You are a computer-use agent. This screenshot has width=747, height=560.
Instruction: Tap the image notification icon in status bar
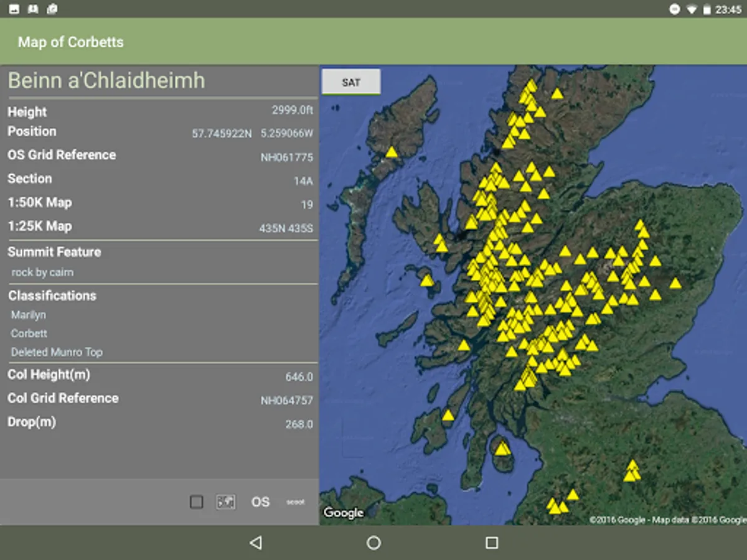pyautogui.click(x=14, y=9)
